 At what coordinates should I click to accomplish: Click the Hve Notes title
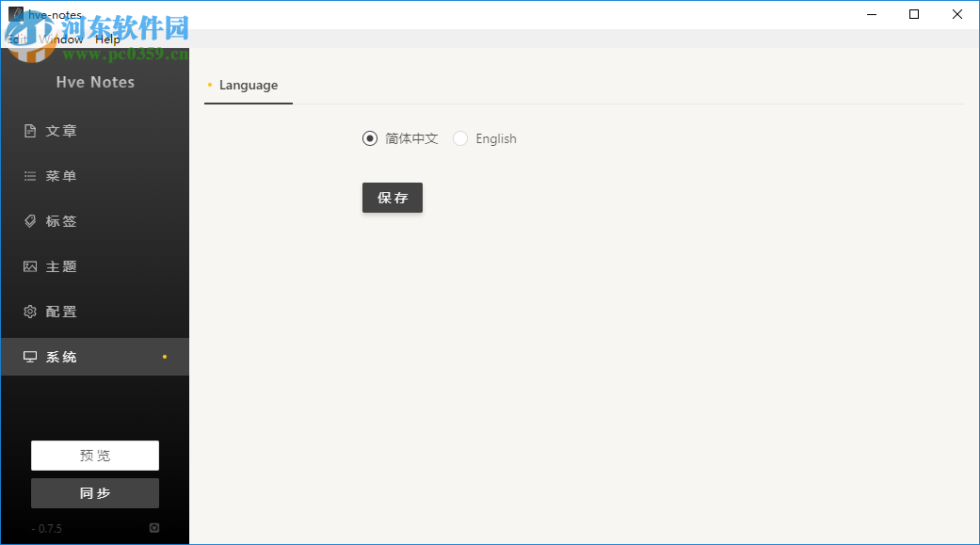pyautogui.click(x=95, y=82)
